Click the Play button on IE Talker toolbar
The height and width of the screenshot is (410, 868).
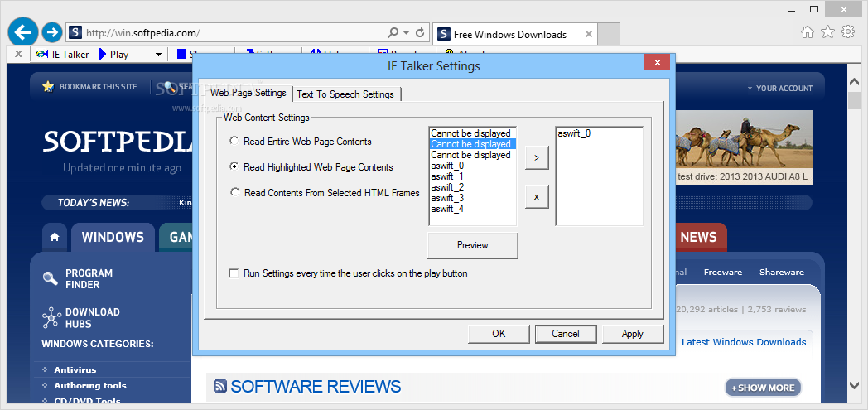coord(113,54)
